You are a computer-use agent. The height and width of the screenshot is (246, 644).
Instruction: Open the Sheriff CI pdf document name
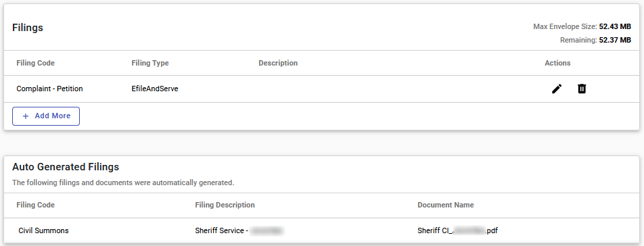tap(457, 230)
